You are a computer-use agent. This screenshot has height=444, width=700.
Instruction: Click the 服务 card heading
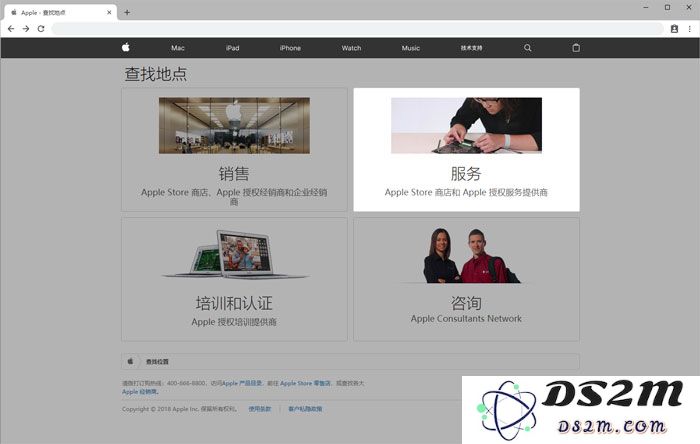point(466,174)
